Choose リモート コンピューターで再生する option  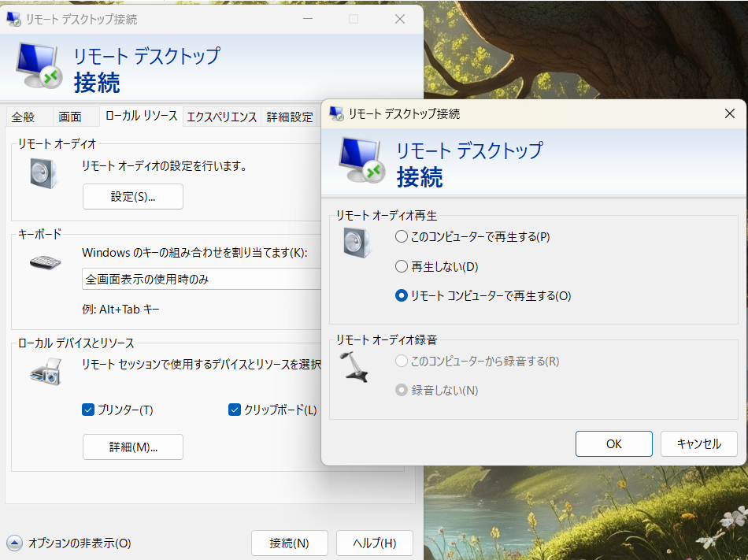[402, 296]
